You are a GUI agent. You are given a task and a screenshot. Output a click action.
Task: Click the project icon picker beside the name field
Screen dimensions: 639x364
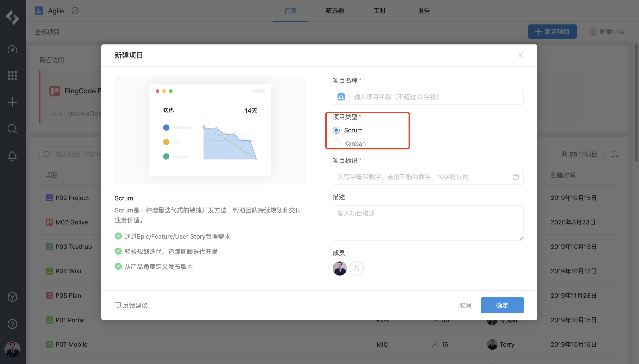coord(341,97)
